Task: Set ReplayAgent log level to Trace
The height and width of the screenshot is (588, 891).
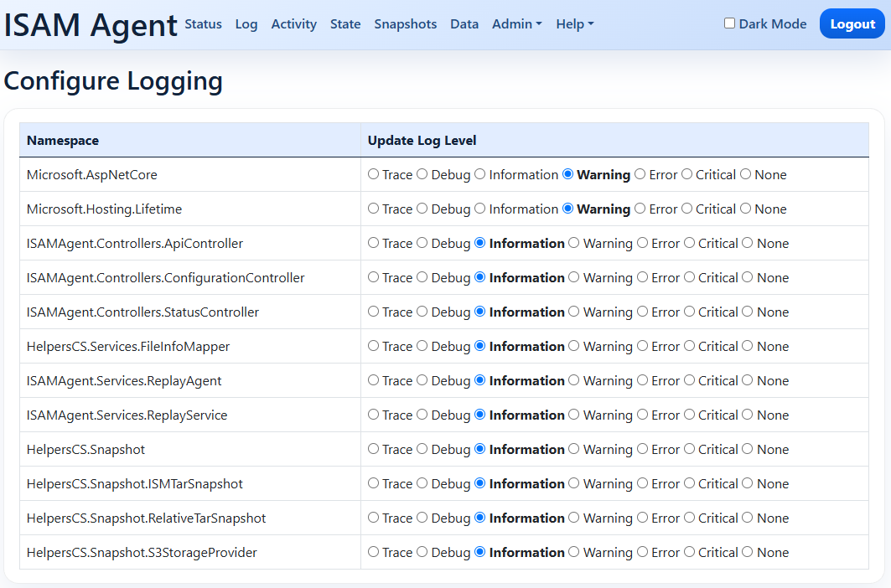Action: click(373, 380)
